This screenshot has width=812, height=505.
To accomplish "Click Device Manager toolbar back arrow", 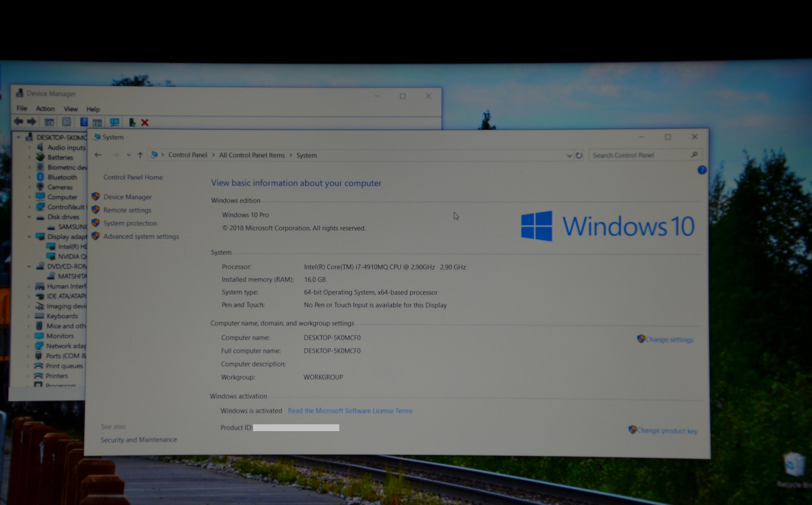I will tap(19, 122).
